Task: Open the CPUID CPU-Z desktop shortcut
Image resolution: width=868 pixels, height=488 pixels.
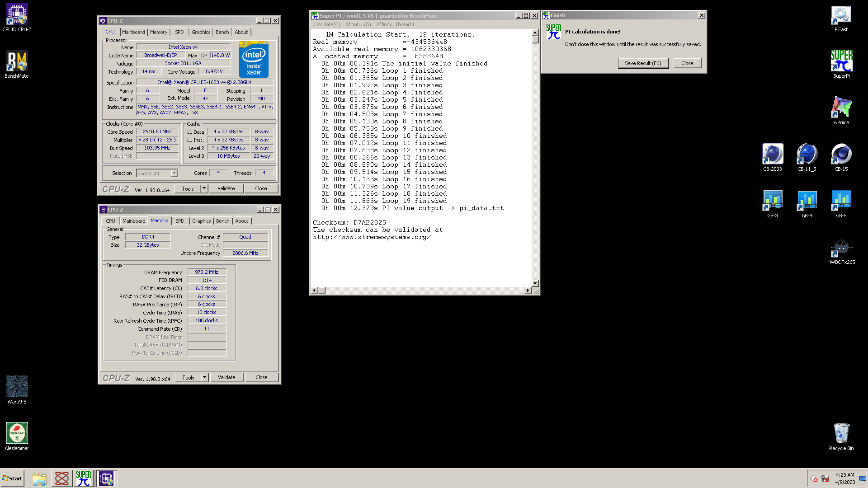Action: (17, 18)
